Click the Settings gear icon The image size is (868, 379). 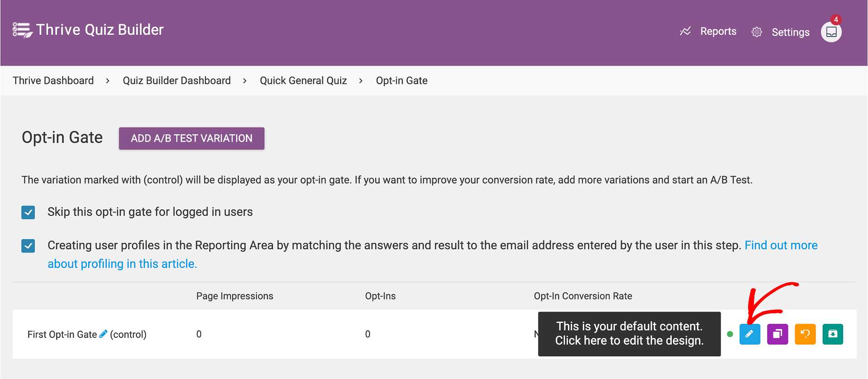point(757,32)
